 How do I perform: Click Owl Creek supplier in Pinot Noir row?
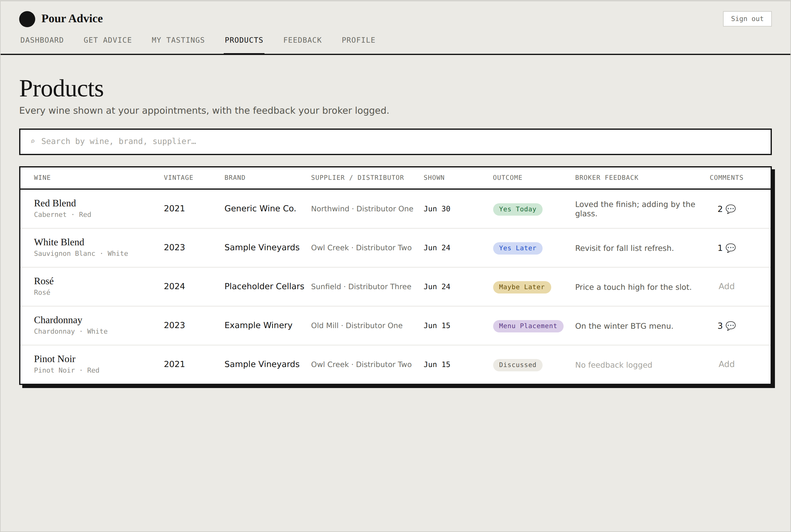(x=361, y=364)
